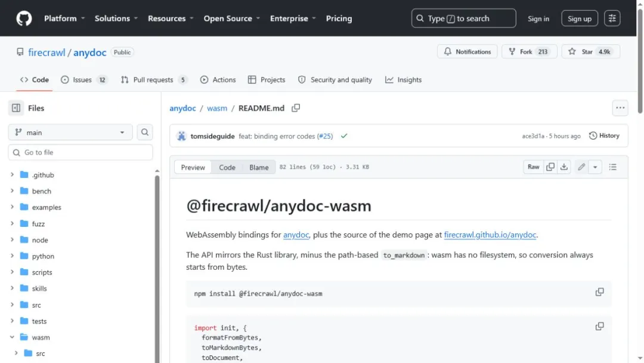
Task: Open the file History
Action: (x=604, y=136)
